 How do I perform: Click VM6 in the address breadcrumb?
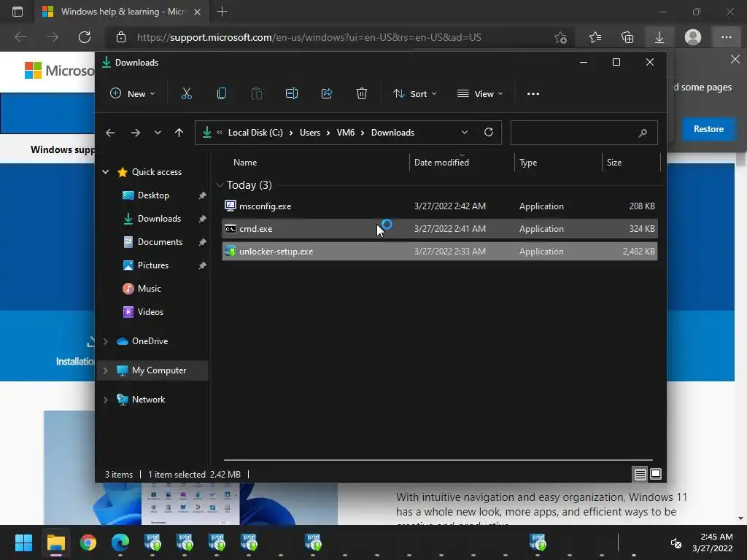(x=345, y=133)
